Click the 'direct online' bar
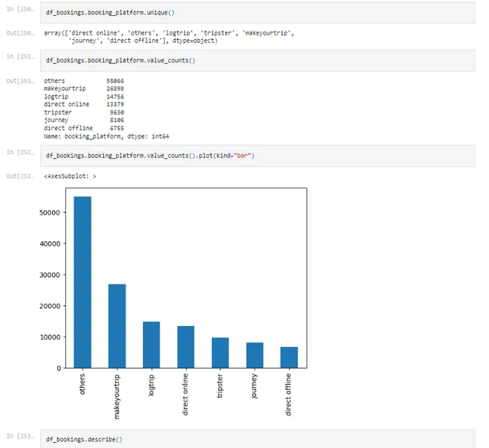The height and width of the screenshot is (448, 489). pyautogui.click(x=186, y=347)
